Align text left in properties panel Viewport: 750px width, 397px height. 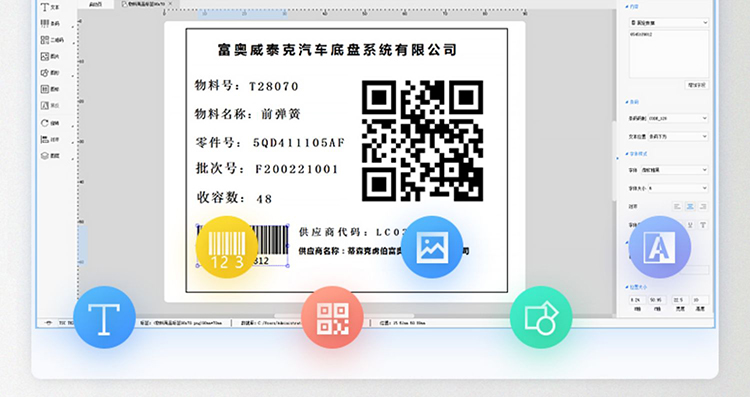(677, 206)
